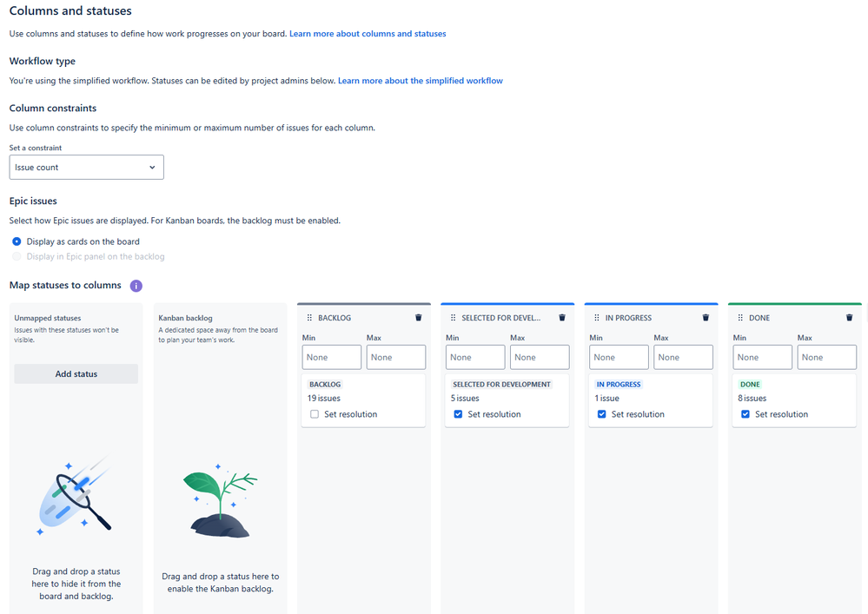Click trash icon on Selected for Development column
868x614 pixels.
(x=562, y=318)
